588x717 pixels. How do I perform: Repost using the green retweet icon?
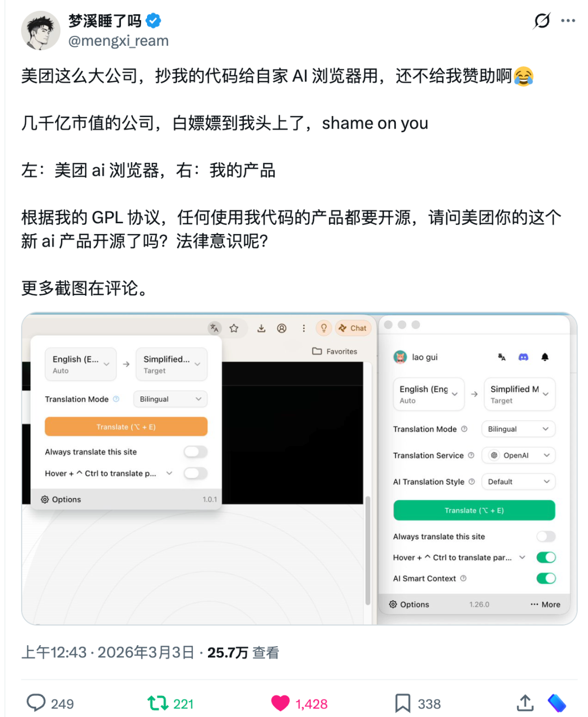(x=158, y=703)
